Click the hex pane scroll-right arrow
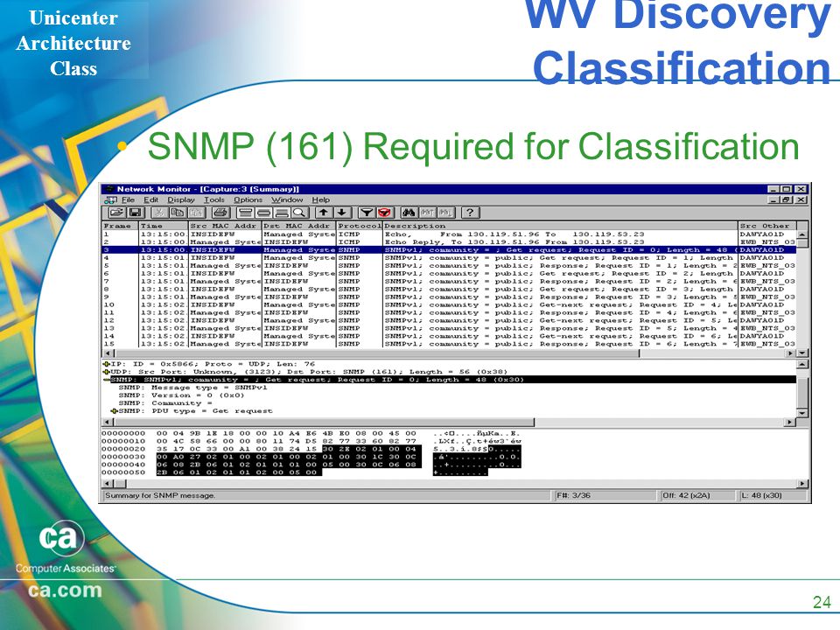 pyautogui.click(x=802, y=484)
